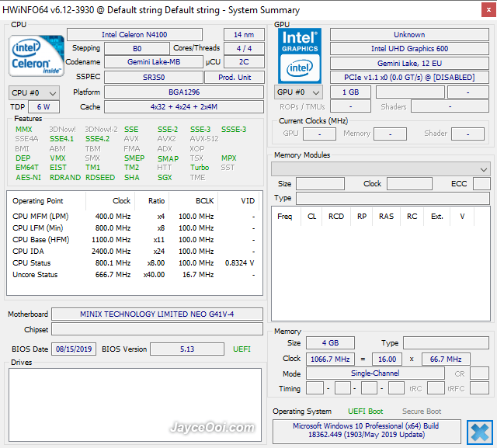
Task: Click the RAS column header
Action: (x=386, y=217)
